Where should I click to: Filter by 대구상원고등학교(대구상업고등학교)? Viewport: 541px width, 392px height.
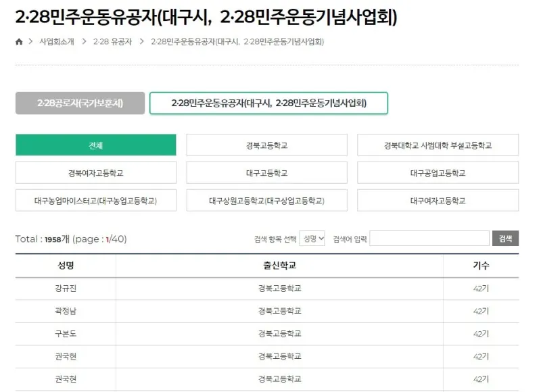pos(266,200)
